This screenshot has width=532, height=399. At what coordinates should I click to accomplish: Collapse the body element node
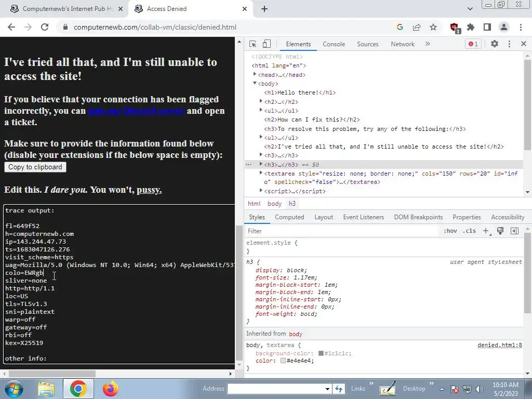point(255,83)
